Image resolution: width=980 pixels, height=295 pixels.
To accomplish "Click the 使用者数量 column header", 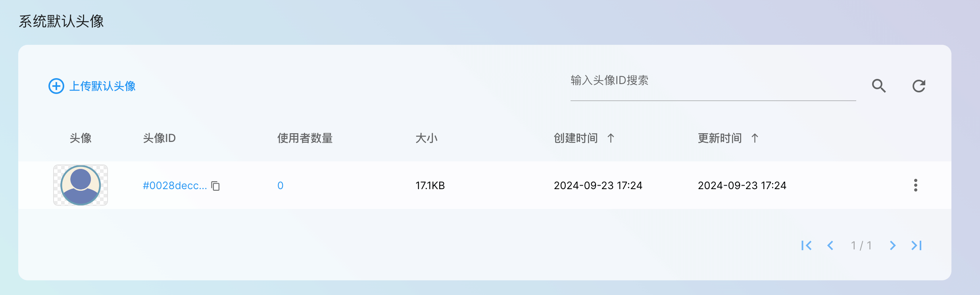I will point(305,138).
